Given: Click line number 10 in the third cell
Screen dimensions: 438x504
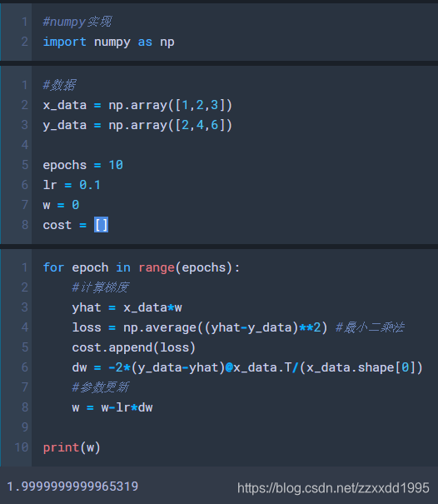Looking at the screenshot, I should 21,447.
